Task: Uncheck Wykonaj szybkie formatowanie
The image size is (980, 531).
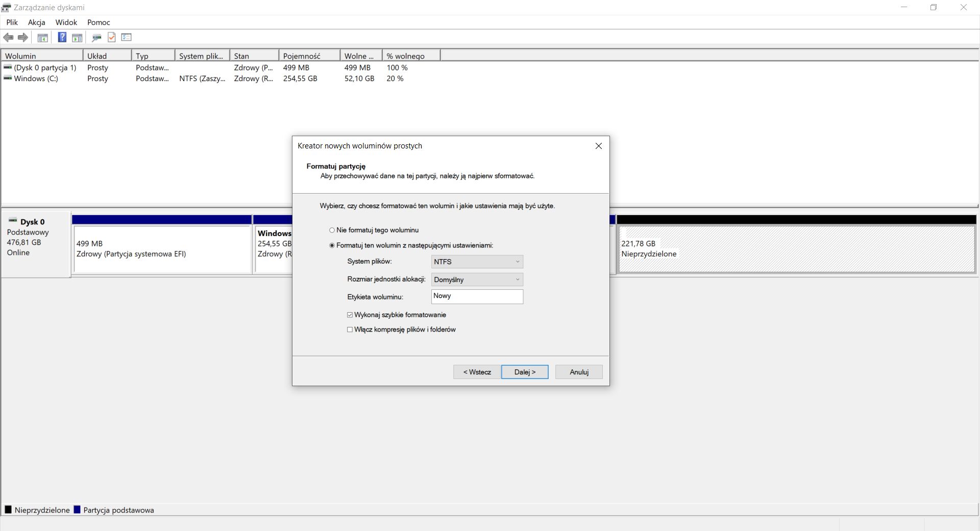Action: [x=350, y=315]
